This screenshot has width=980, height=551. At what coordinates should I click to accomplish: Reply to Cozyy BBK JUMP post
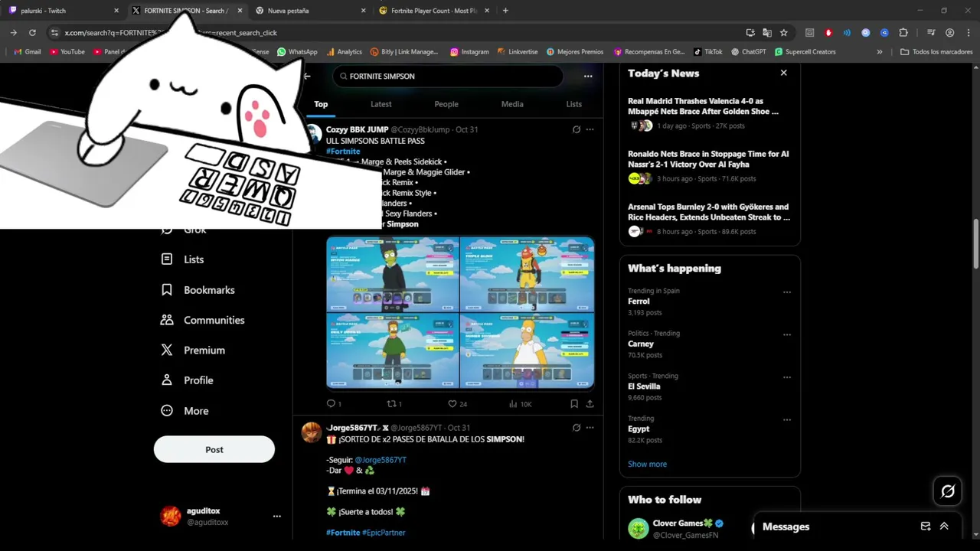point(334,403)
